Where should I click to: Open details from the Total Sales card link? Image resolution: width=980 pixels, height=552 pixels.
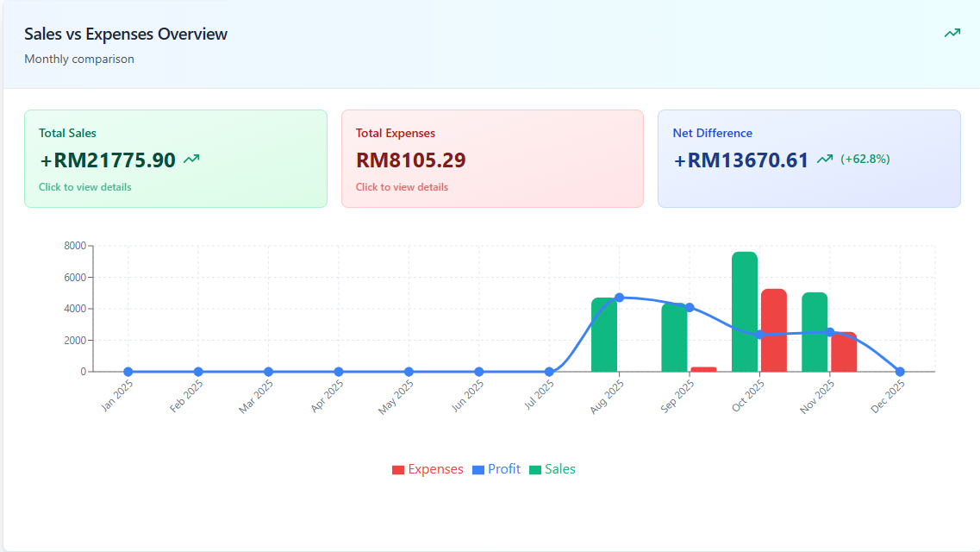(85, 186)
